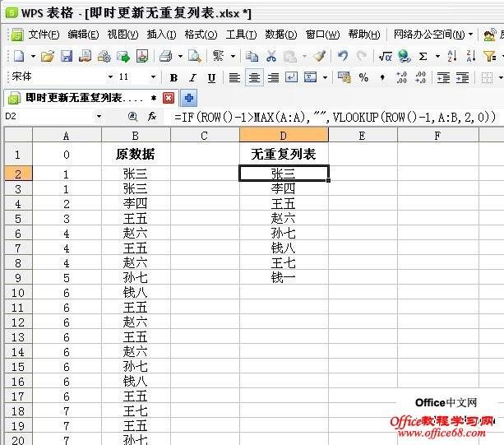Click the Redo arrow icon
This screenshot has width=504, height=445.
[362, 57]
